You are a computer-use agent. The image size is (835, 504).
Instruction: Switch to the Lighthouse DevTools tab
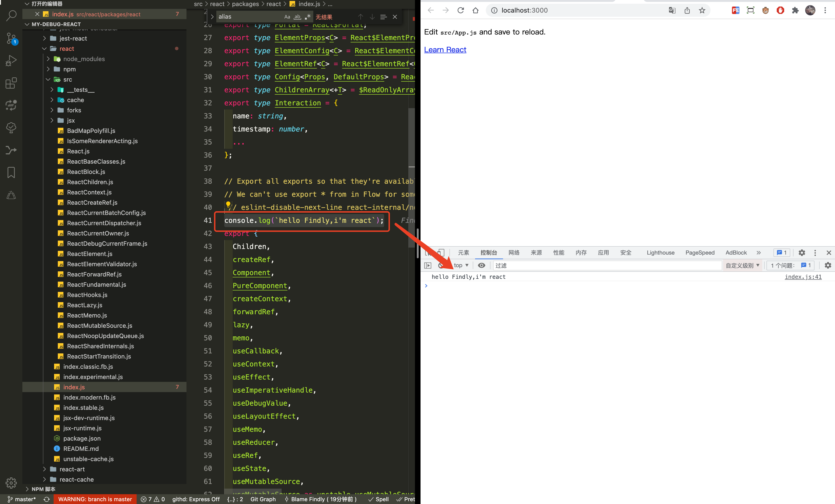660,252
